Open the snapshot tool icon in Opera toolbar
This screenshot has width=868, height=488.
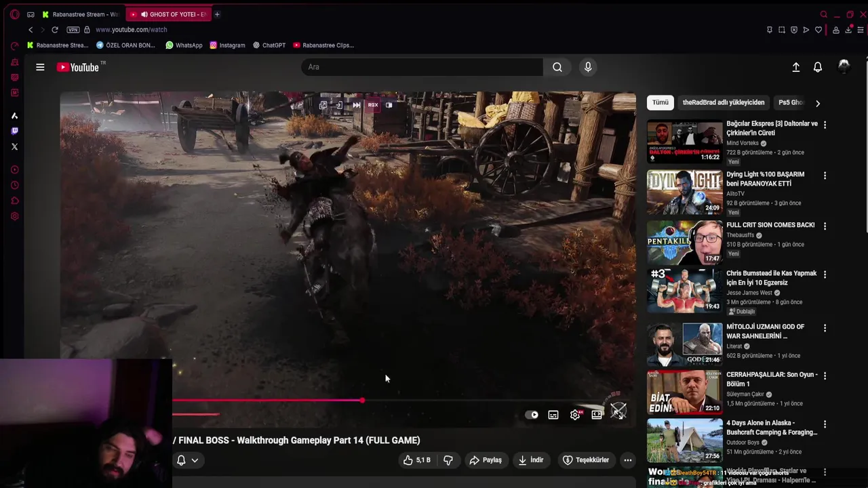(x=782, y=30)
